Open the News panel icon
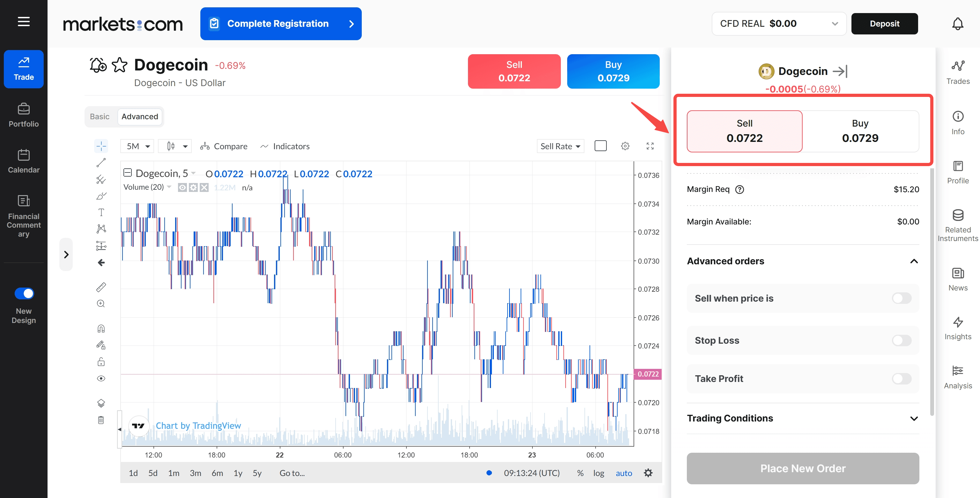The image size is (980, 498). [x=958, y=279]
